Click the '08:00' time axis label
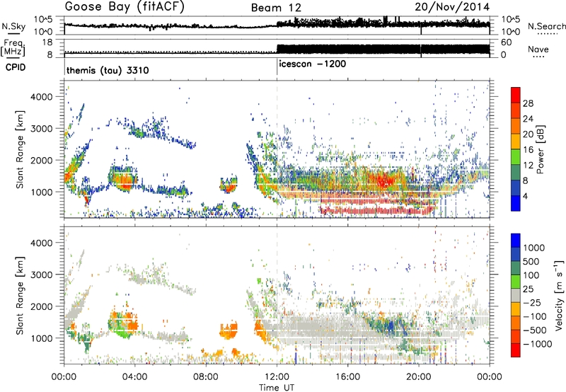 pos(206,377)
